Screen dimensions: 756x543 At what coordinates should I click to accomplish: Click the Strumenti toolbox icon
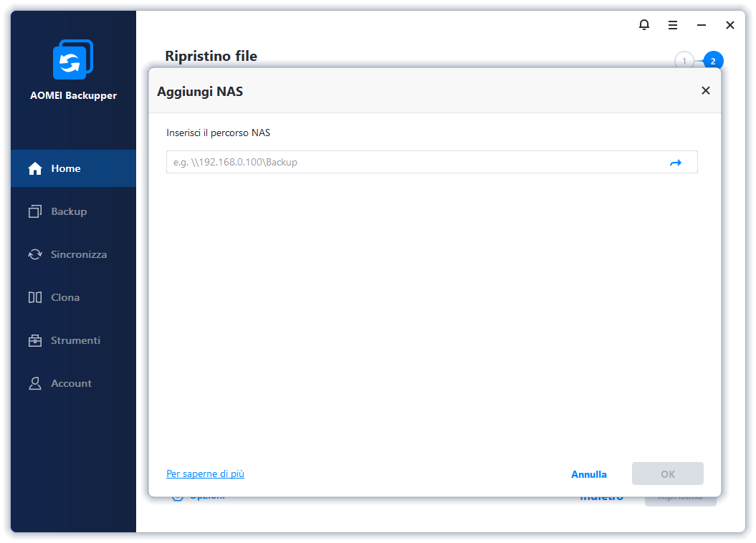[34, 340]
